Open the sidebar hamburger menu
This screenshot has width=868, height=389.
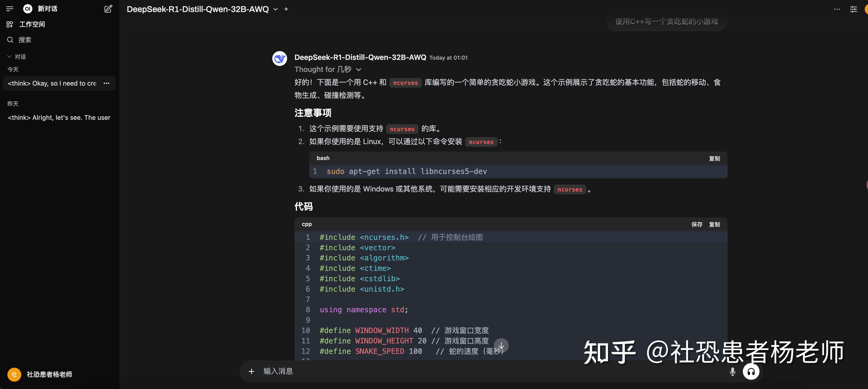point(10,8)
